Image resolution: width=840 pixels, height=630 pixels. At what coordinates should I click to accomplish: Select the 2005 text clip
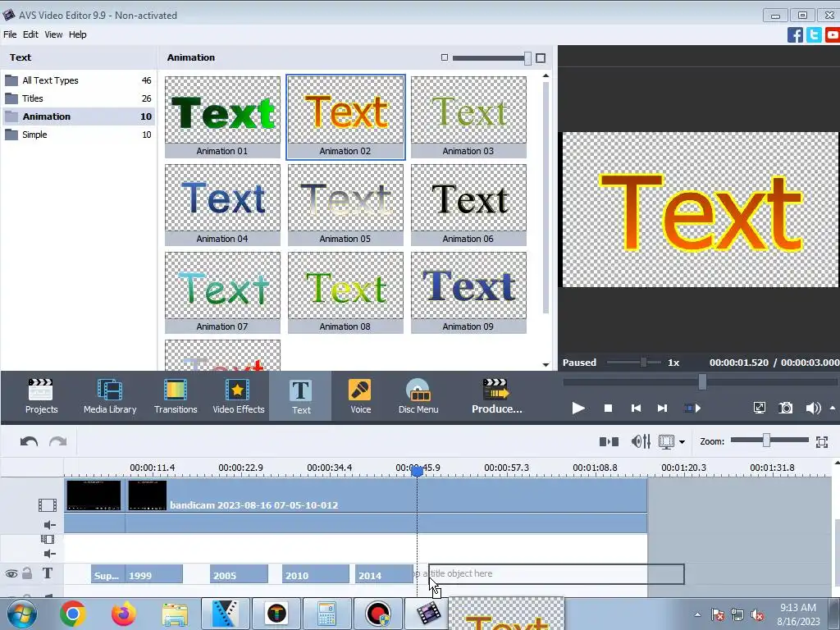(x=239, y=574)
